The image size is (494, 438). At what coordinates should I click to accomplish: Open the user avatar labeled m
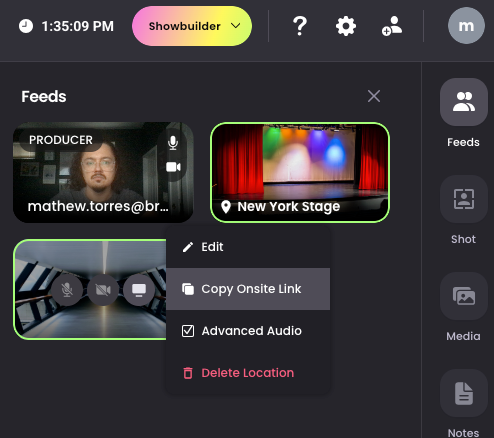coord(466,26)
